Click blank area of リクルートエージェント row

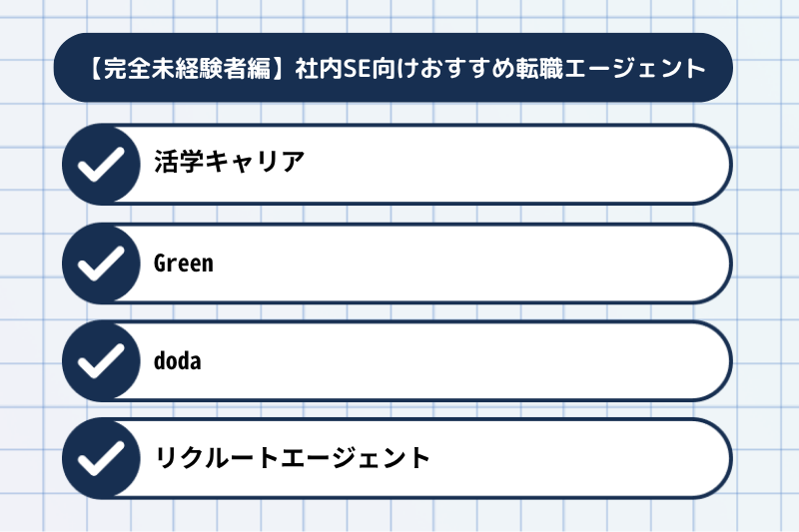576,458
